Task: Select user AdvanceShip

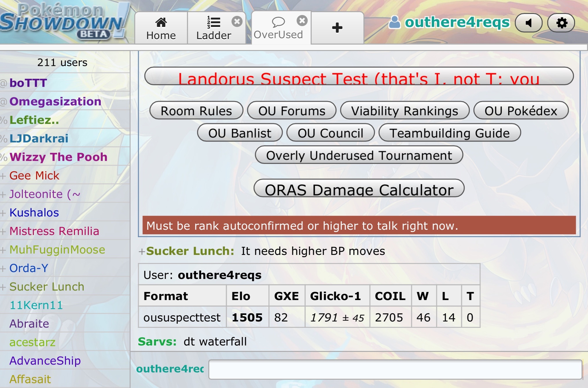Action: point(65,361)
